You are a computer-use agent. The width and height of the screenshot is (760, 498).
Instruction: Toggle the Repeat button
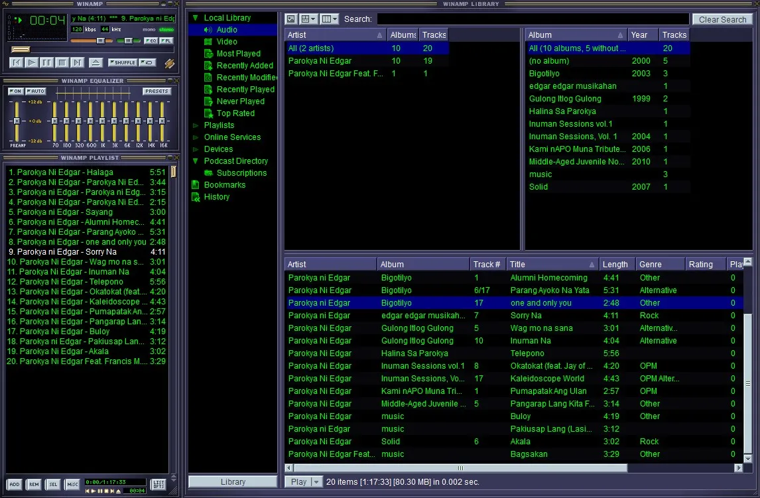pyautogui.click(x=147, y=63)
